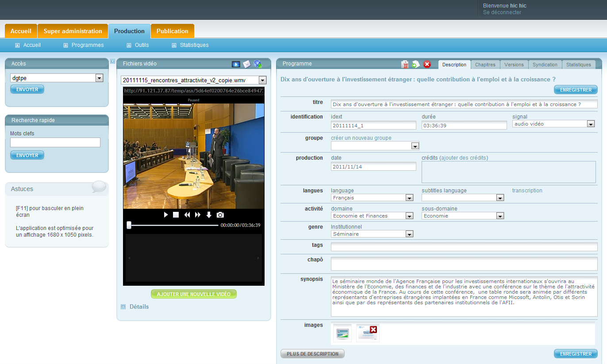The height and width of the screenshot is (364, 607).
Task: Click the red X icon in Programme header
Action: (427, 65)
